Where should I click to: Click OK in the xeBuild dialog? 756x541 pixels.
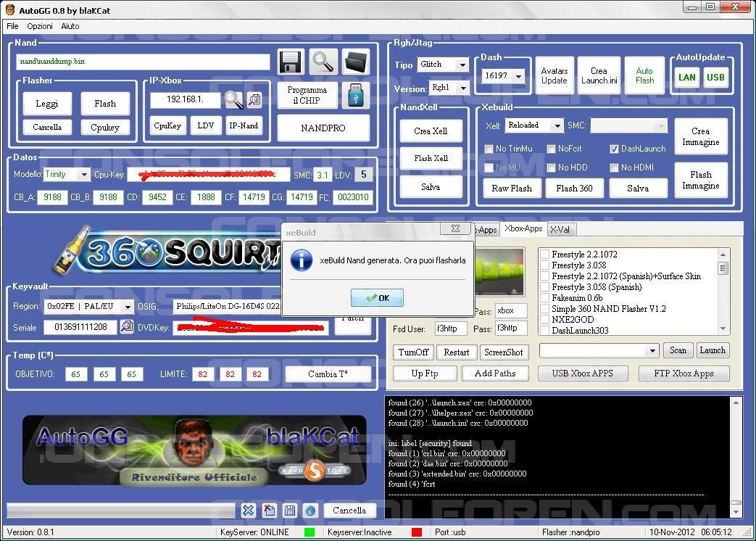[377, 297]
